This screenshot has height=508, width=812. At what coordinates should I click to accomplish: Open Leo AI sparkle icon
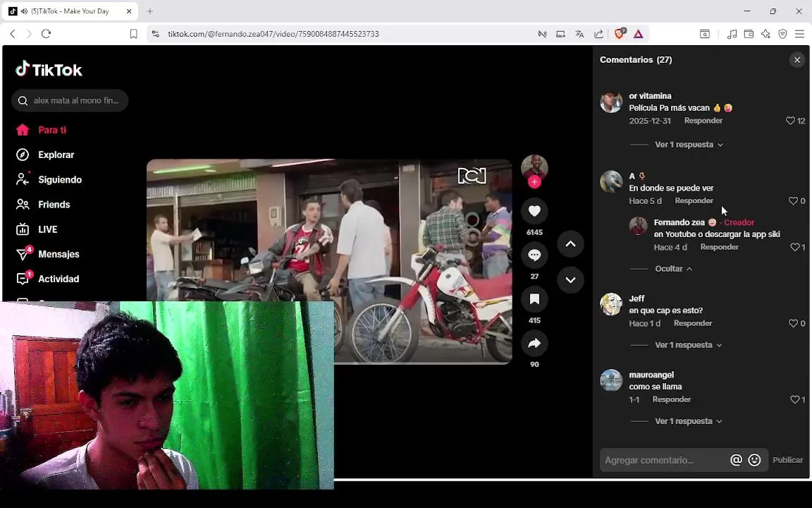(x=766, y=34)
